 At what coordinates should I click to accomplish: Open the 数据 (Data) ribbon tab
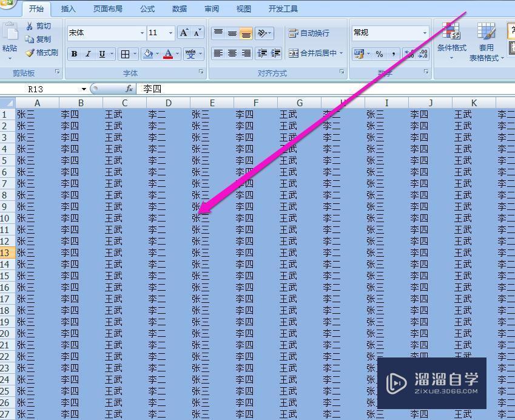(178, 8)
